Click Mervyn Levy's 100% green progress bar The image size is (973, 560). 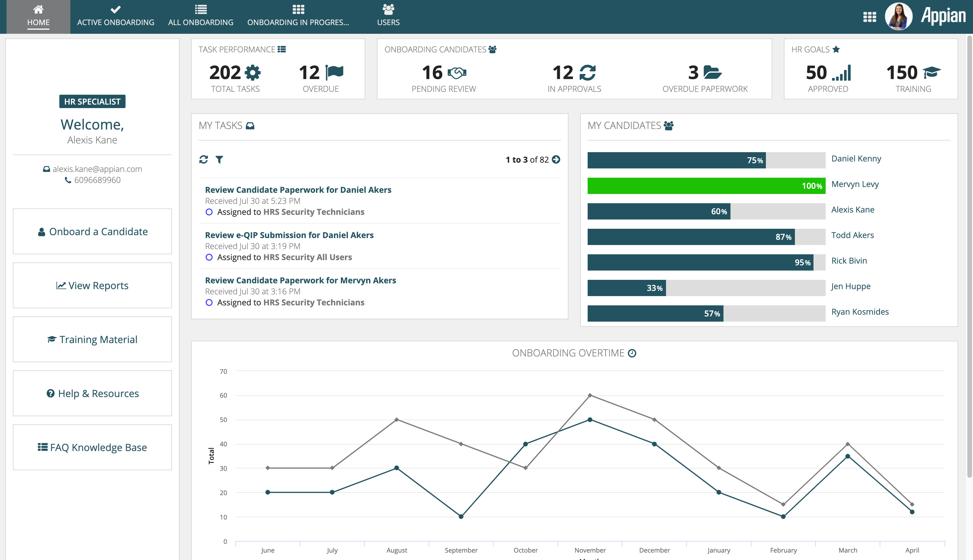click(x=706, y=186)
